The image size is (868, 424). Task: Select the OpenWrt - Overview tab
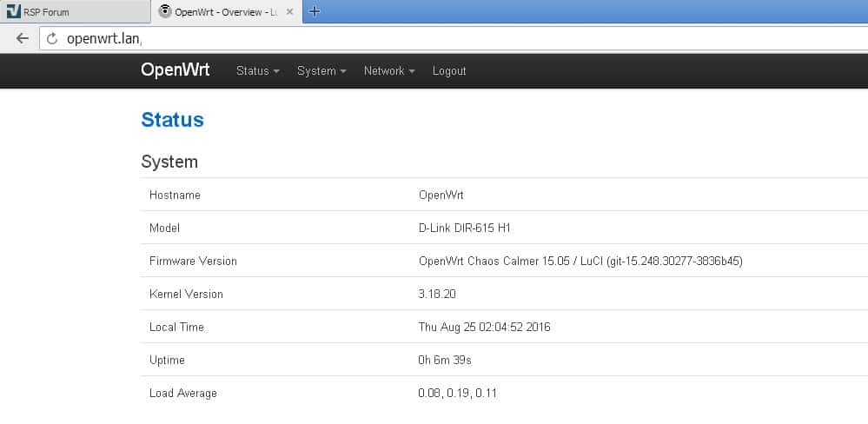point(227,11)
